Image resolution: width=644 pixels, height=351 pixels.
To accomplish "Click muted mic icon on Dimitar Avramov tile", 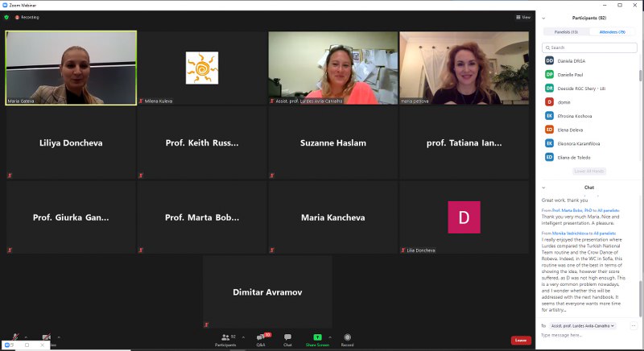I will click(206, 324).
